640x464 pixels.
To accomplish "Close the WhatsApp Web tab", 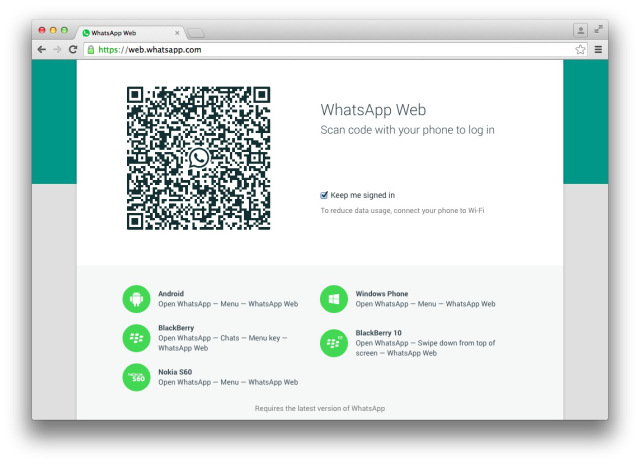I will pyautogui.click(x=177, y=32).
